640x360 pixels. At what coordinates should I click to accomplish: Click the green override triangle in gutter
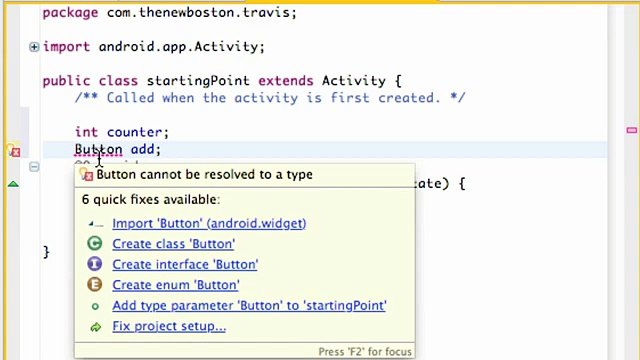pyautogui.click(x=13, y=184)
